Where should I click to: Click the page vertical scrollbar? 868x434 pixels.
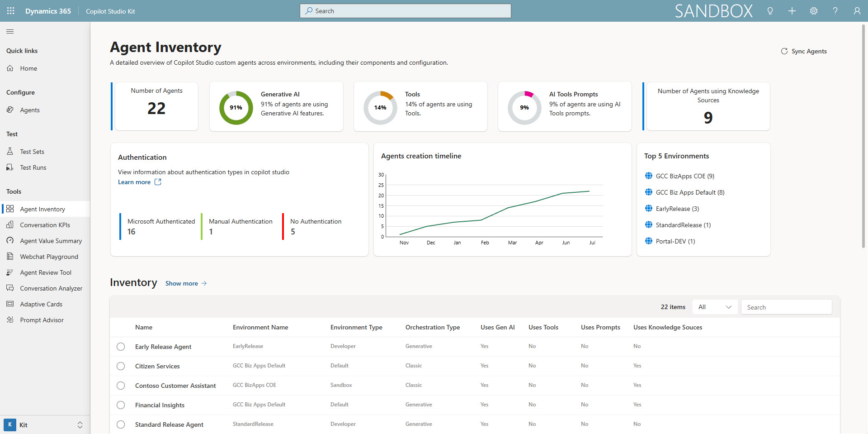point(863,136)
